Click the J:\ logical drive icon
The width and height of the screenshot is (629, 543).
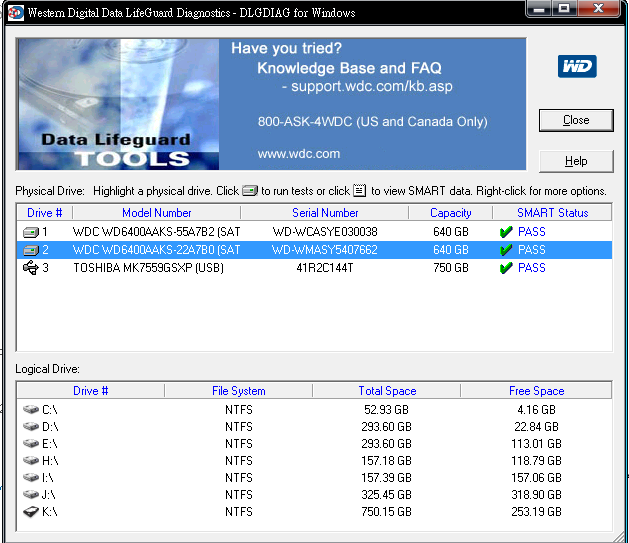(x=30, y=494)
